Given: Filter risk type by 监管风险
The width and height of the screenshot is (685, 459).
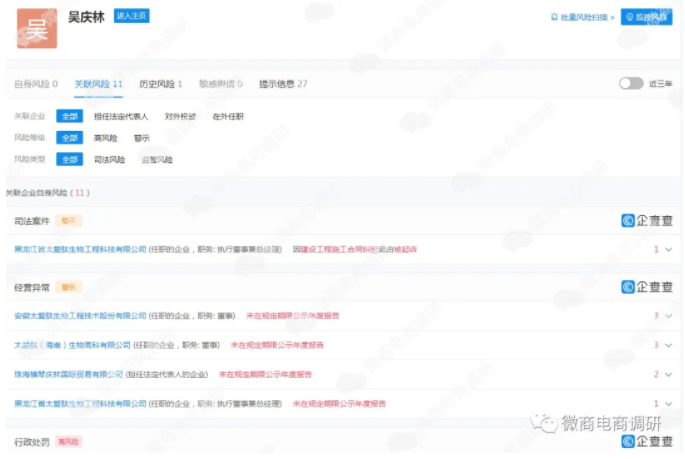Looking at the screenshot, I should click(x=157, y=160).
